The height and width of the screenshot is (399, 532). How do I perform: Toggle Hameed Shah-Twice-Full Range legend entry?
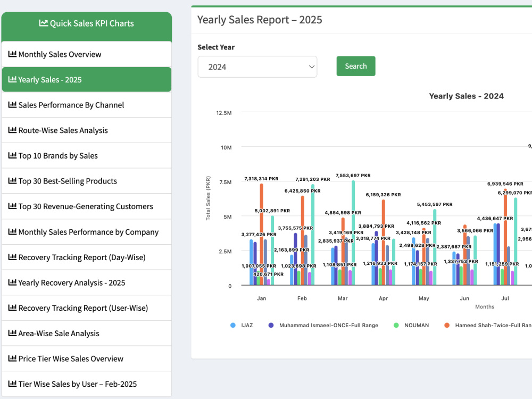coord(488,325)
